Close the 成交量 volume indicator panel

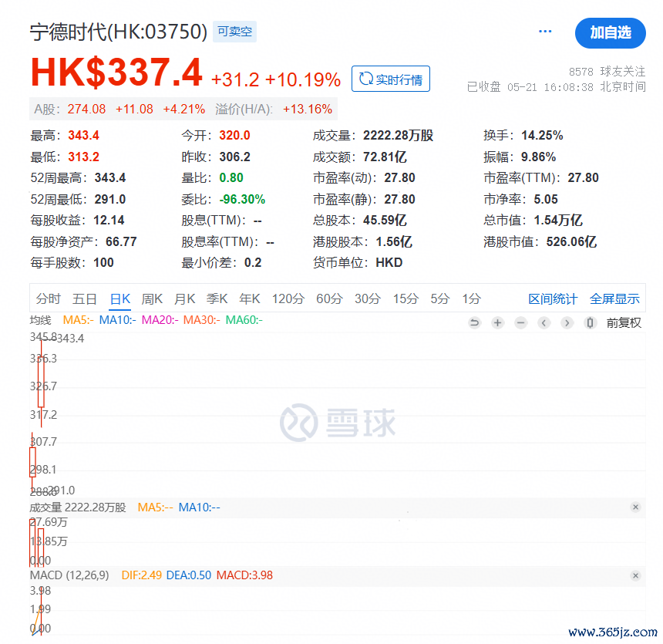pos(635,507)
